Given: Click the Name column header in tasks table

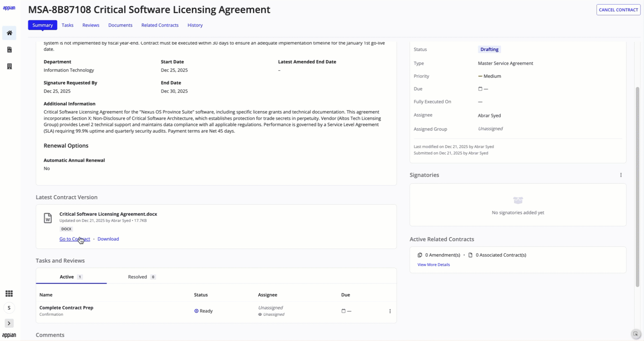Looking at the screenshot, I should tap(46, 295).
